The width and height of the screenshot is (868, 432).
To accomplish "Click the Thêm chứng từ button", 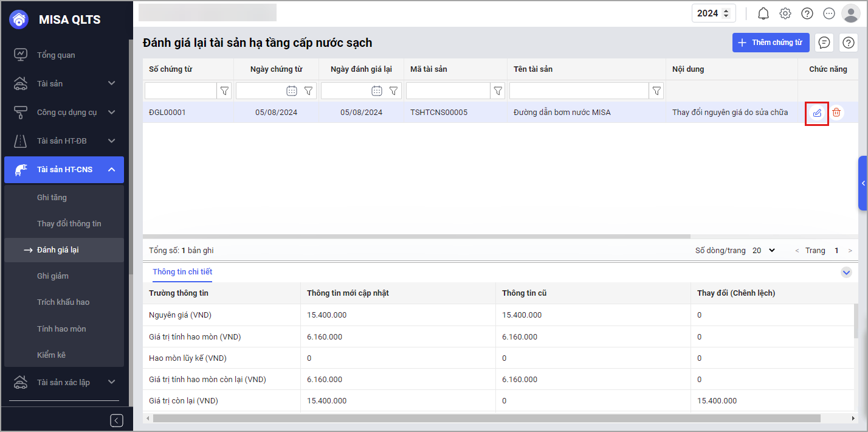I will click(x=770, y=43).
